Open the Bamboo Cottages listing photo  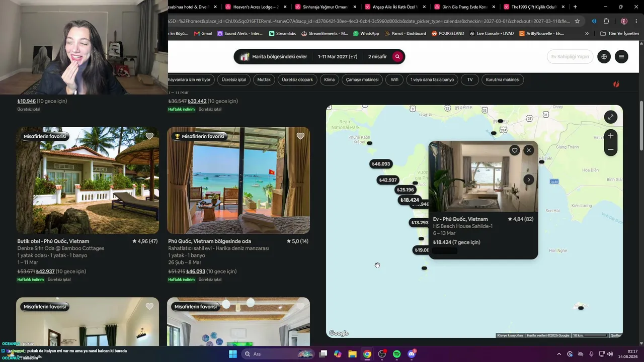coord(88,180)
